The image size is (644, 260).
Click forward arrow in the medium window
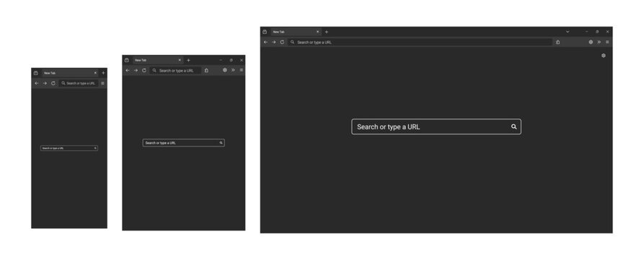(136, 70)
